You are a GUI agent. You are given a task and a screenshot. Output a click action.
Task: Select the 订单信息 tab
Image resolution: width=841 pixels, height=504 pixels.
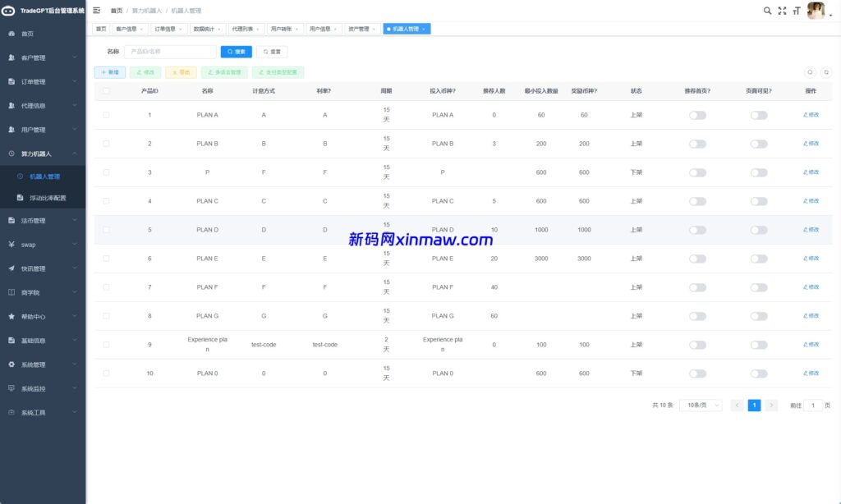pyautogui.click(x=165, y=28)
